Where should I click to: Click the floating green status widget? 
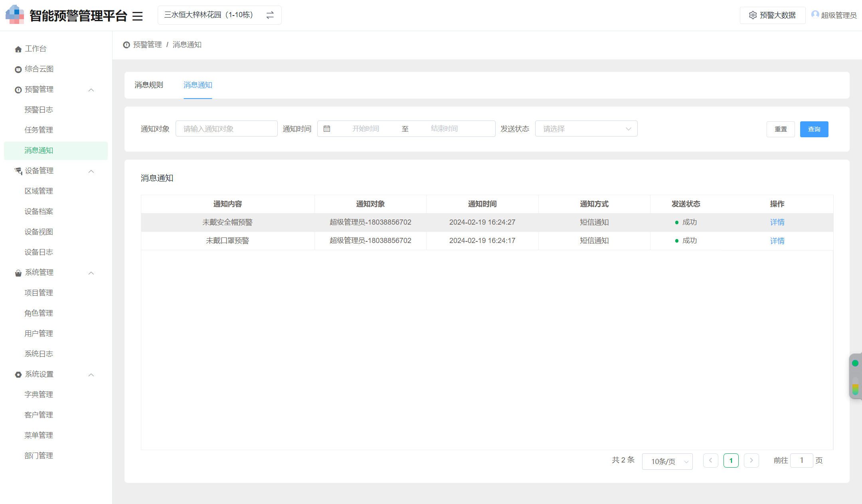855,376
